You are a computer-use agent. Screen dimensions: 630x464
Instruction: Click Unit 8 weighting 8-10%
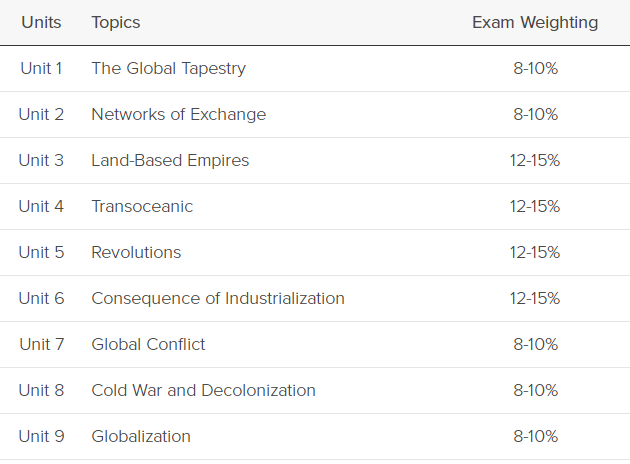click(536, 390)
